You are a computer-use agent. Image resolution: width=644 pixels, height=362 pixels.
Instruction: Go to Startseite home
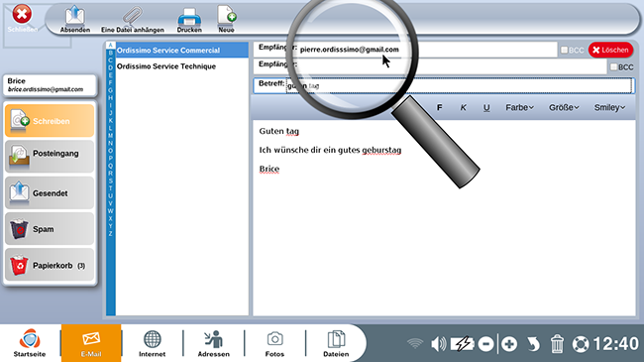pos(30,343)
